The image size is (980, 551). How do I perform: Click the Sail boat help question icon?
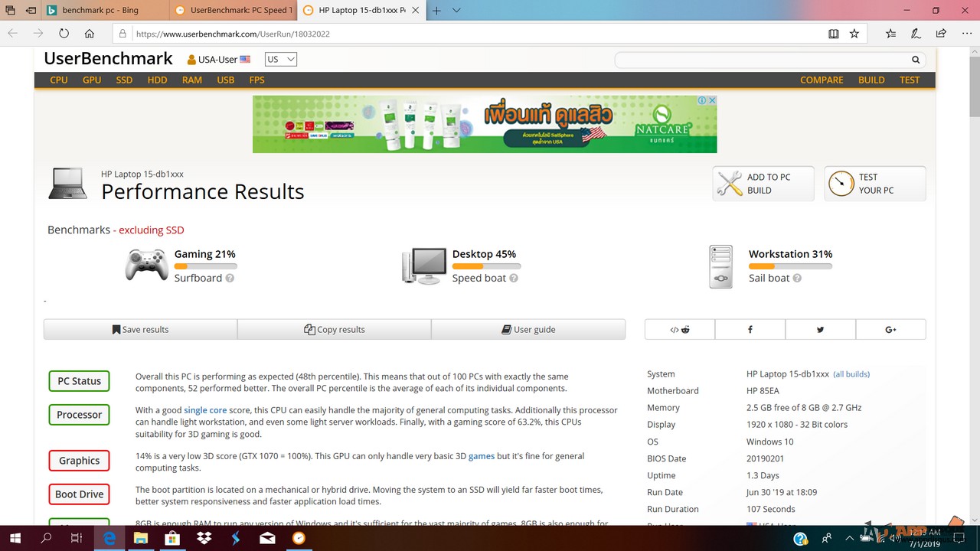click(x=797, y=279)
